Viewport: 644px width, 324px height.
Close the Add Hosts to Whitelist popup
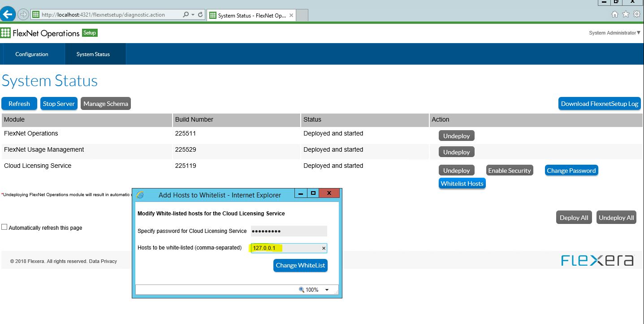[x=329, y=193]
